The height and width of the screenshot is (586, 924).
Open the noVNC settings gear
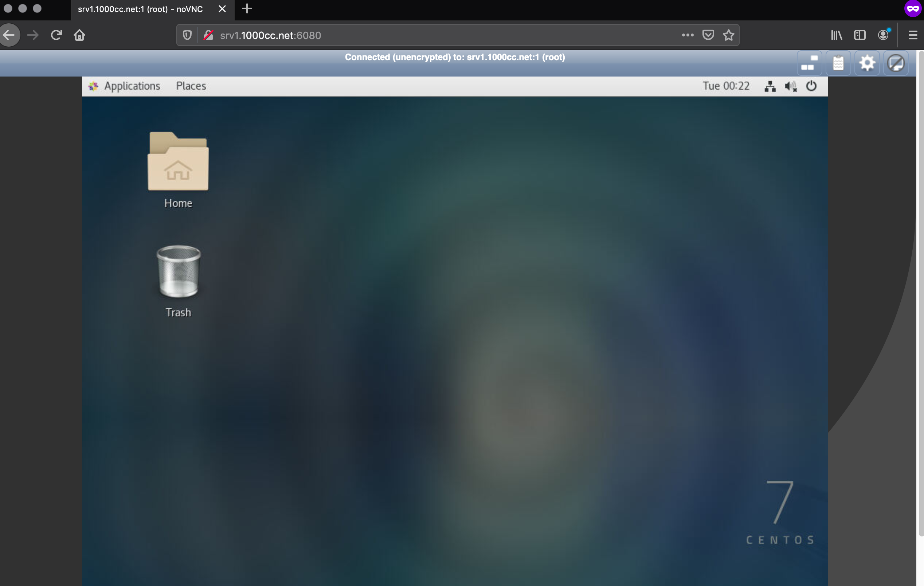coord(867,63)
